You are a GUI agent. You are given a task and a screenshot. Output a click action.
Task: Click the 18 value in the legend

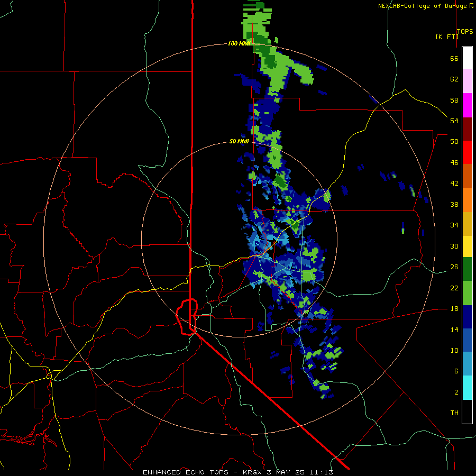(454, 309)
